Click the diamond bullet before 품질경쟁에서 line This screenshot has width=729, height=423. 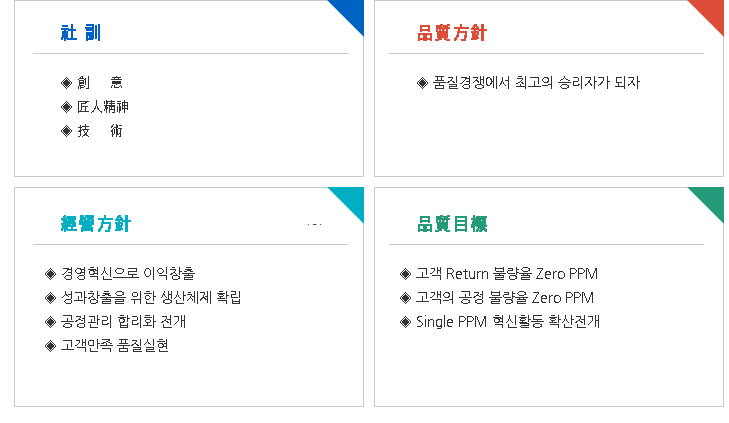[423, 82]
